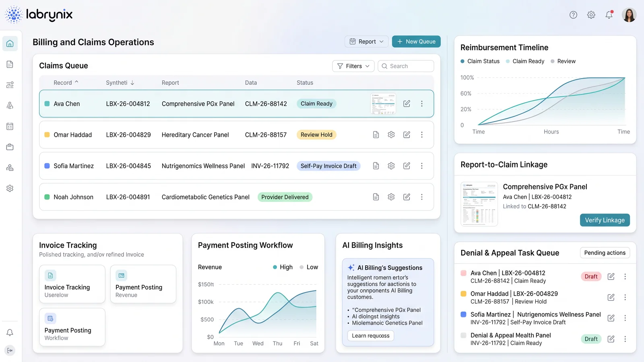644x362 pixels.
Task: Open the Filters dropdown
Action: tap(353, 66)
